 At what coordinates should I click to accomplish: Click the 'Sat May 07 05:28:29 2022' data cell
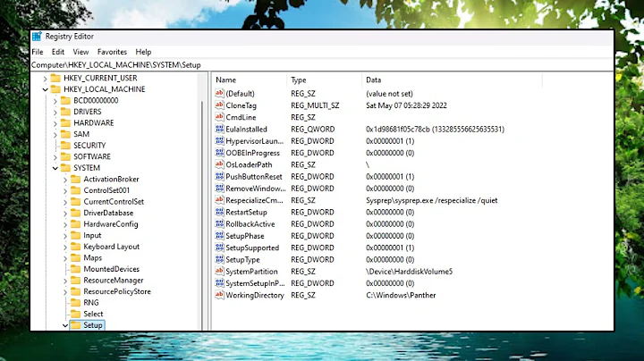pos(406,105)
